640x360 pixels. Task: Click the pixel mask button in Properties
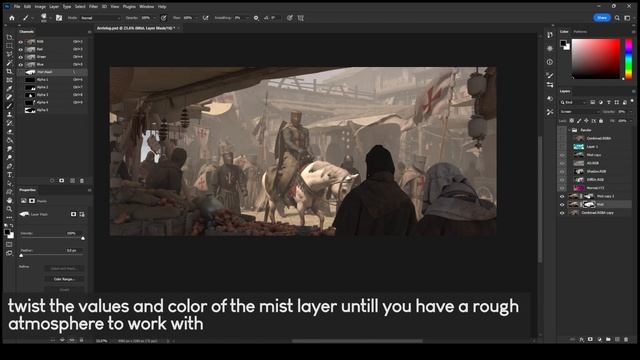click(x=73, y=214)
